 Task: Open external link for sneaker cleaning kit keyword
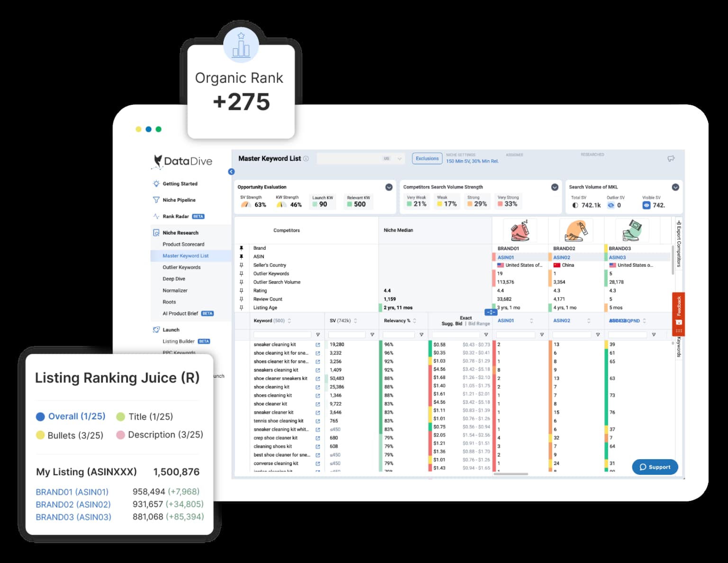click(318, 345)
